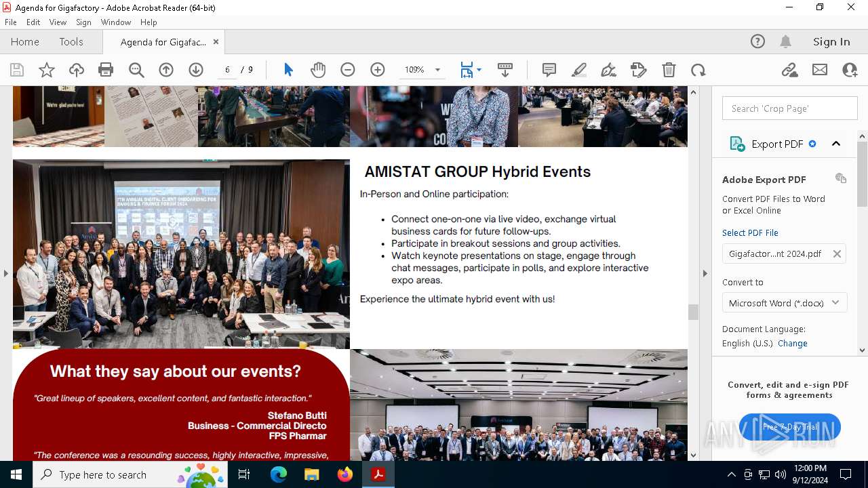The height and width of the screenshot is (488, 868).
Task: Upload the file to cloud storage
Action: coord(77,70)
